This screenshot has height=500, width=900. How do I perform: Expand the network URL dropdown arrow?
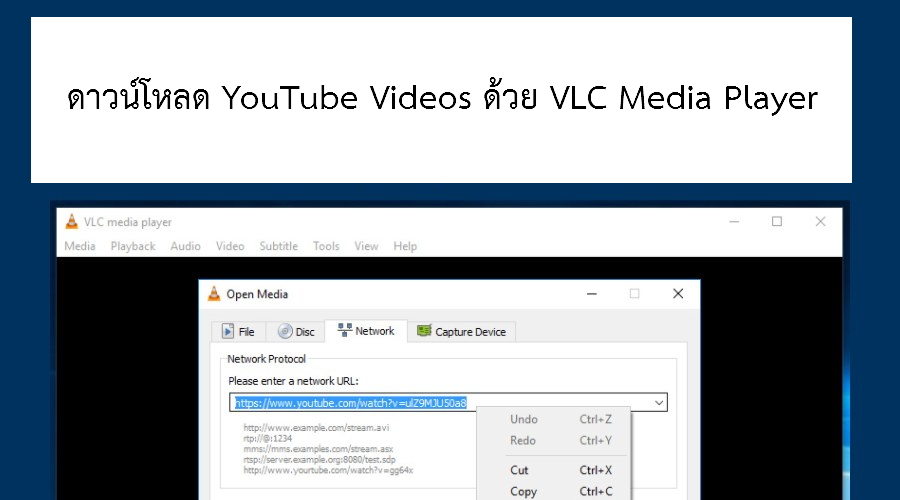(659, 403)
